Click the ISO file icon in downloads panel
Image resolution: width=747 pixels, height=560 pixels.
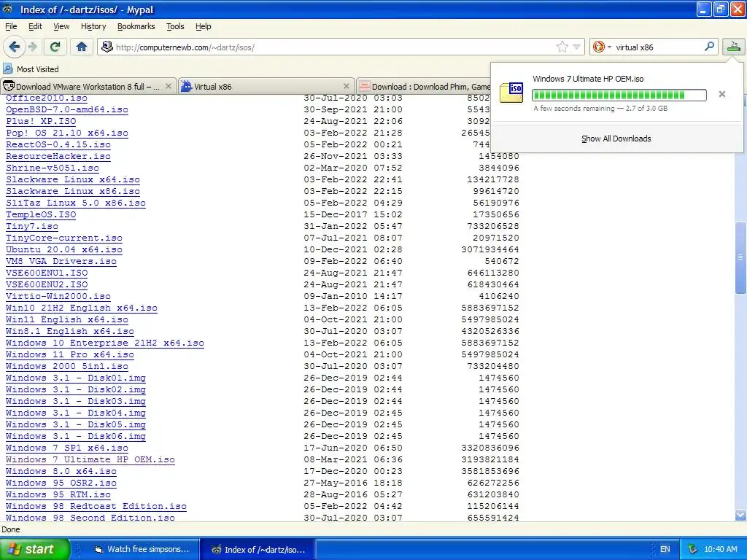coord(511,93)
